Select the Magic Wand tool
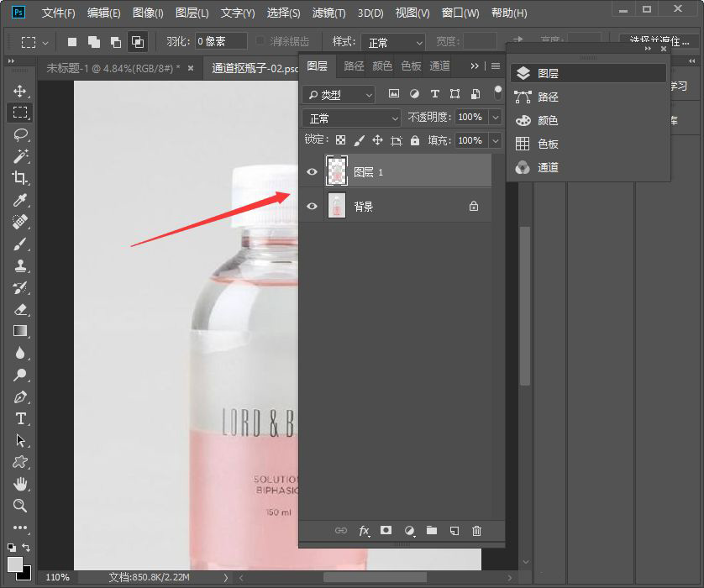Viewport: 704px width, 588px height. click(20, 156)
